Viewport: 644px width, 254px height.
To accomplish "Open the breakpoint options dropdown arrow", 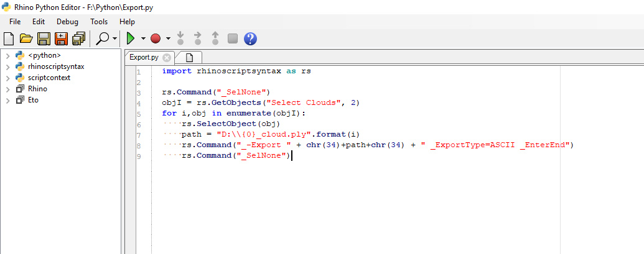I will [168, 39].
